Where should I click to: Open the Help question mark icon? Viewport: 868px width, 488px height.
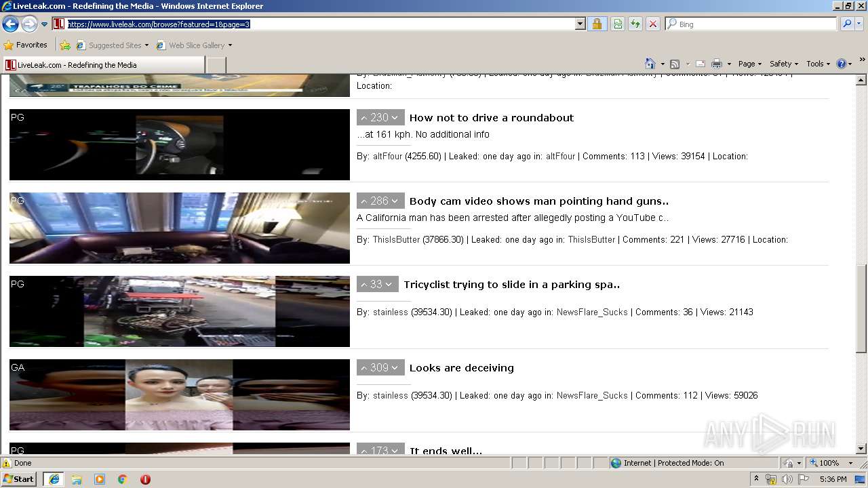coord(842,64)
